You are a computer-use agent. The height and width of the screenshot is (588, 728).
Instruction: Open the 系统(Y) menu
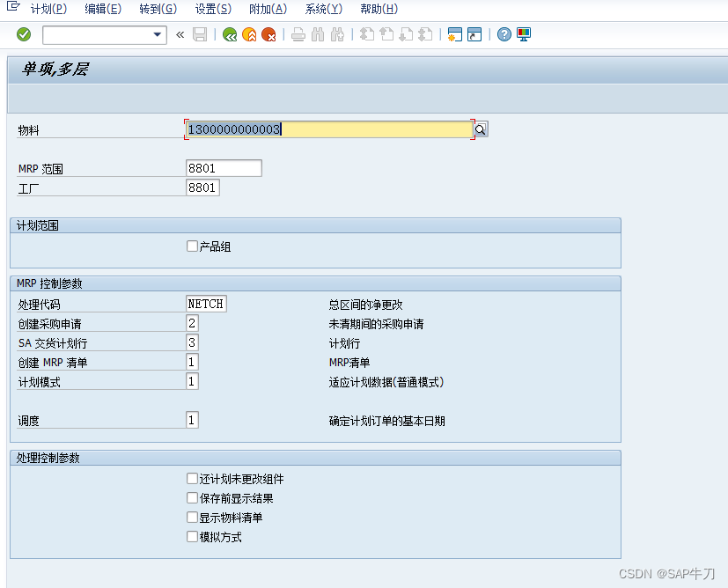tap(324, 9)
